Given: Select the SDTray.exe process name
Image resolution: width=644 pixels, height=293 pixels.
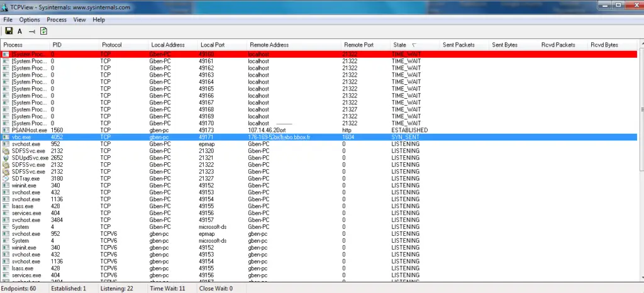Looking at the screenshot, I should [x=25, y=179].
